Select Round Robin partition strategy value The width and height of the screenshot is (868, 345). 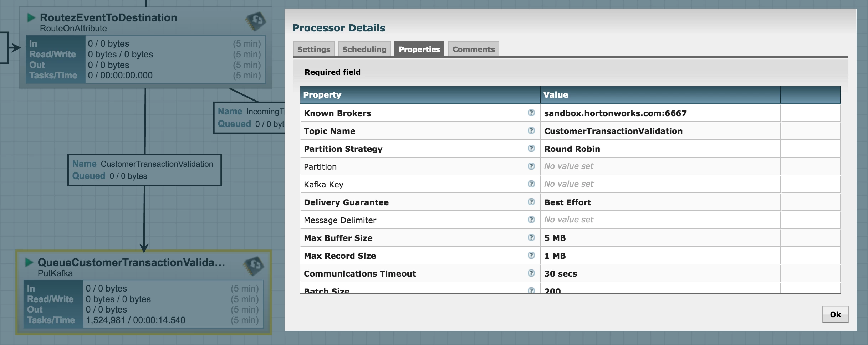click(572, 149)
